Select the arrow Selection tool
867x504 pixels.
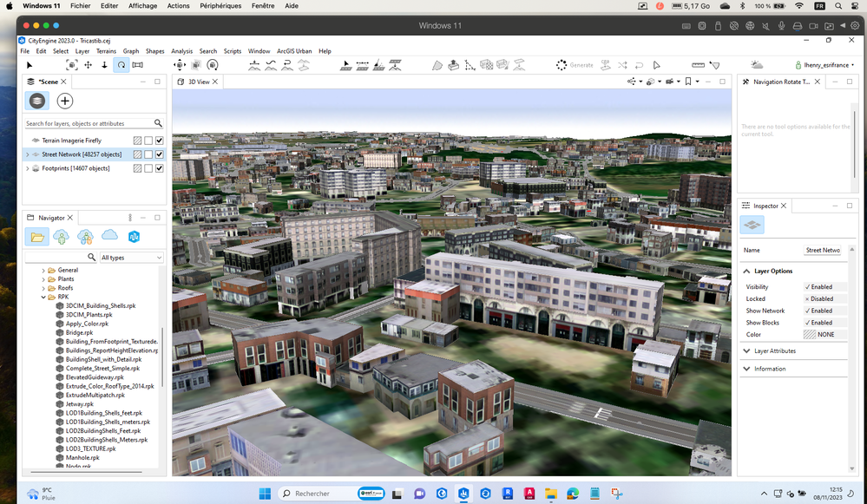[29, 65]
